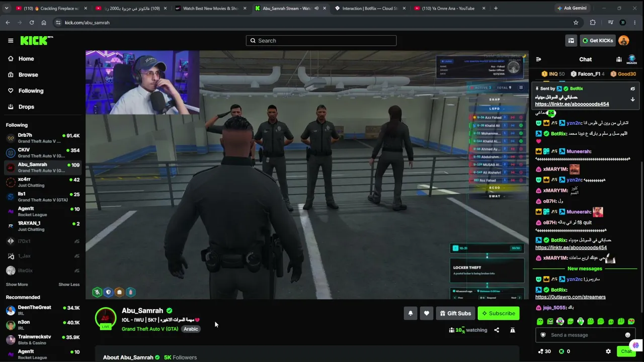Click the KICK logo
The height and width of the screenshot is (362, 644).
click(37, 41)
